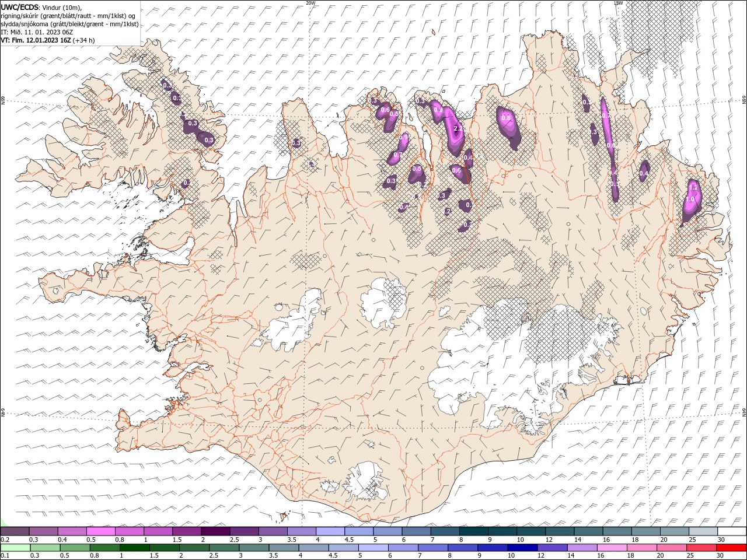Click the pale green swatch between 0.1 and 0.3

click(x=15, y=548)
